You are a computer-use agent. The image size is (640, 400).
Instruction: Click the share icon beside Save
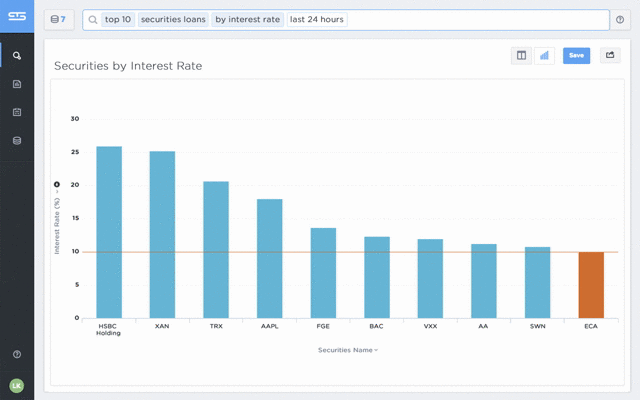click(609, 56)
